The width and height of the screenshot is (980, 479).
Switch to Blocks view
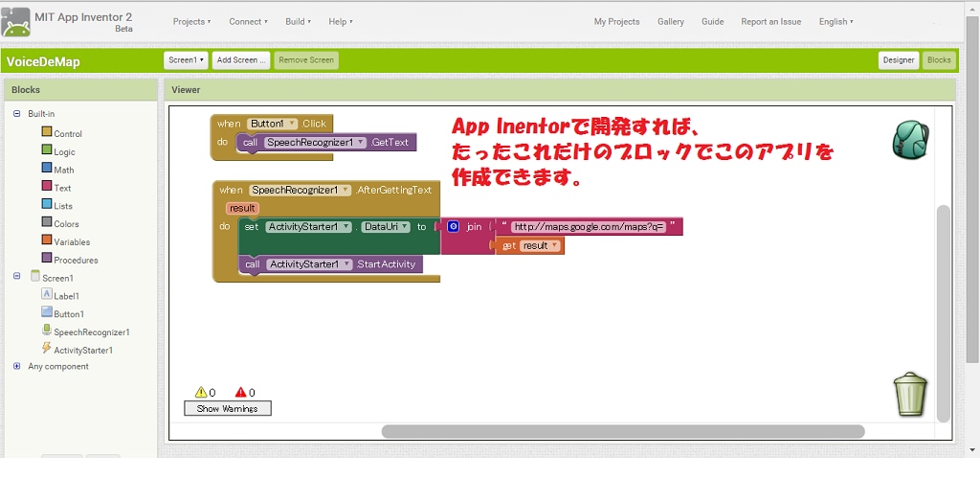(939, 60)
